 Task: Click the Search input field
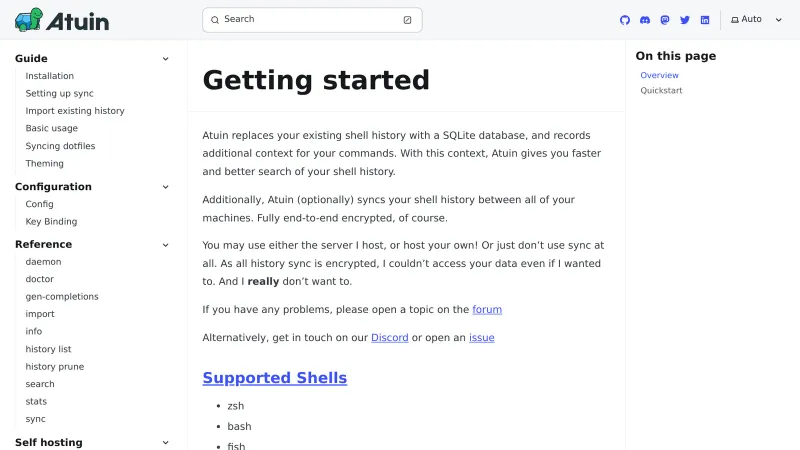click(312, 20)
